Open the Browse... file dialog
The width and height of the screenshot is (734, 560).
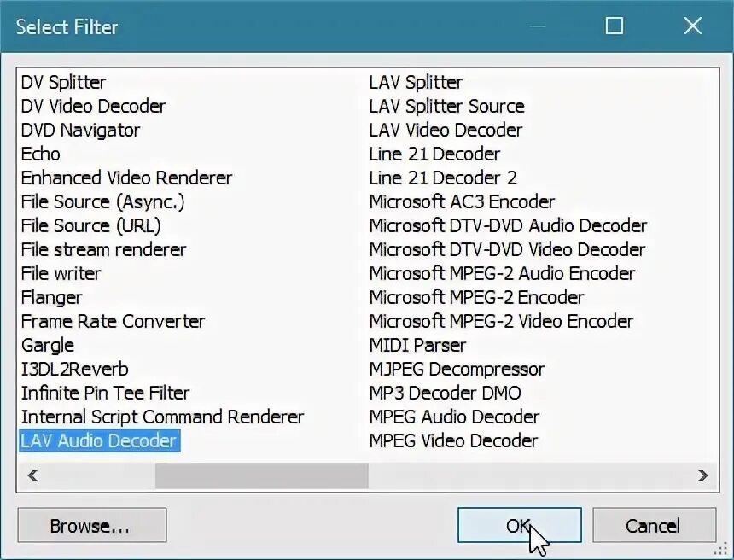click(92, 525)
